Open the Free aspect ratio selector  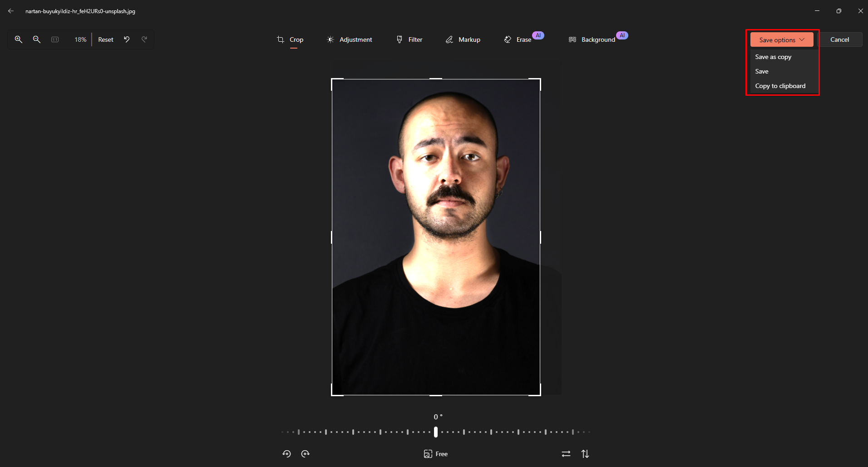pos(435,453)
